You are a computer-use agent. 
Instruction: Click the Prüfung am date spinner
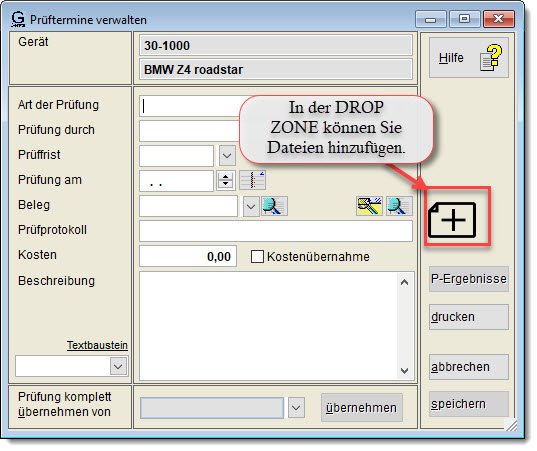coord(225,180)
